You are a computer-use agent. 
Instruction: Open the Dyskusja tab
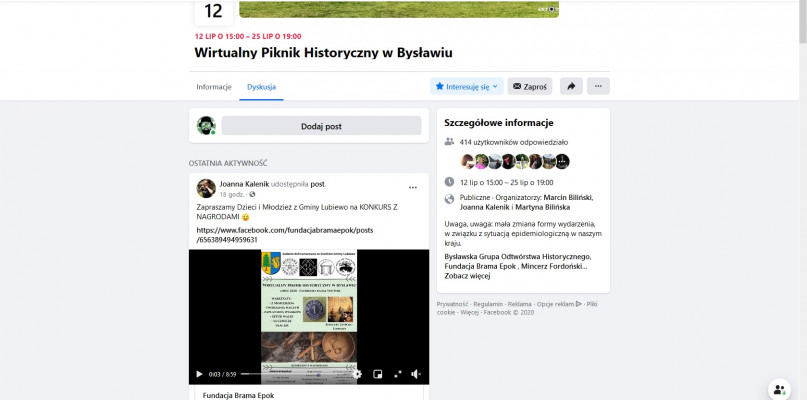tap(261, 86)
